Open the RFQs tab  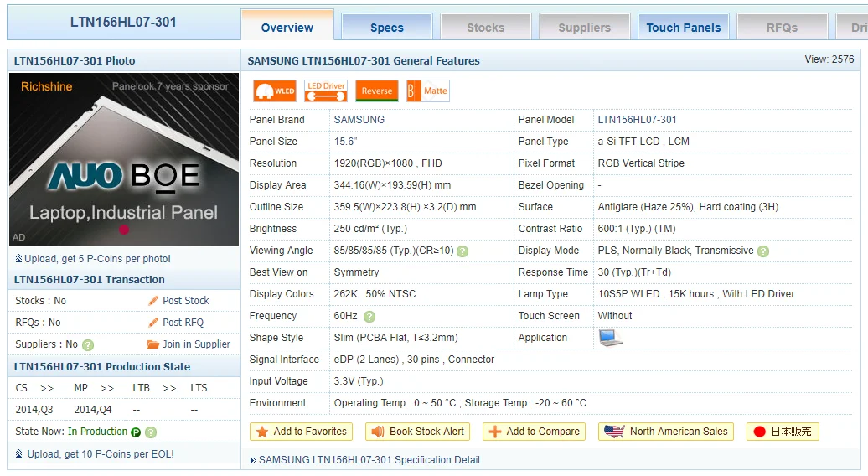(x=783, y=27)
